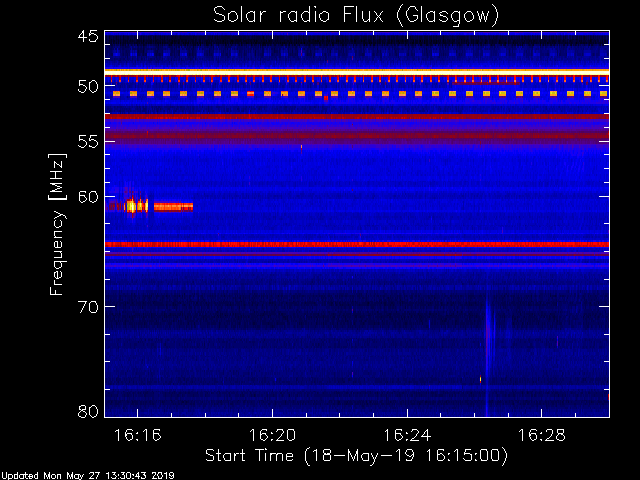Click the 'Updated Mon May 27 13:30:43 2019' text

tap(87, 476)
